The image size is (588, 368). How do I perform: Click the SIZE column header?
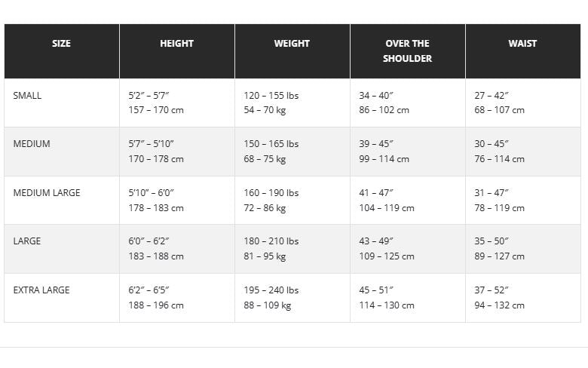[x=62, y=44]
